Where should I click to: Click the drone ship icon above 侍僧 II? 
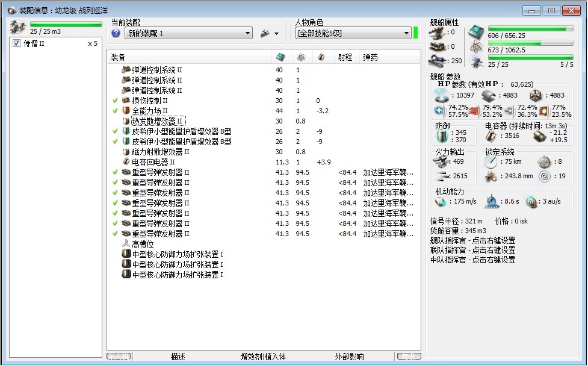pos(17,27)
